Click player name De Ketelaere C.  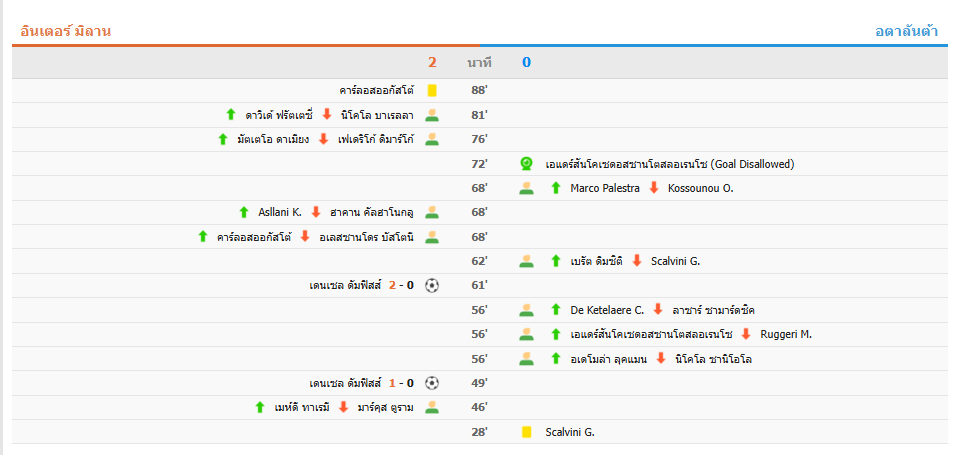click(607, 310)
